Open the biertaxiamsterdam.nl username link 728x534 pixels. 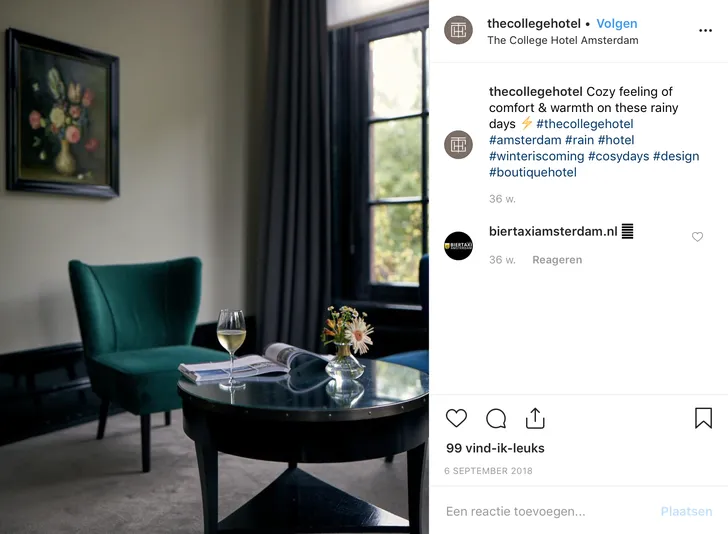(553, 231)
